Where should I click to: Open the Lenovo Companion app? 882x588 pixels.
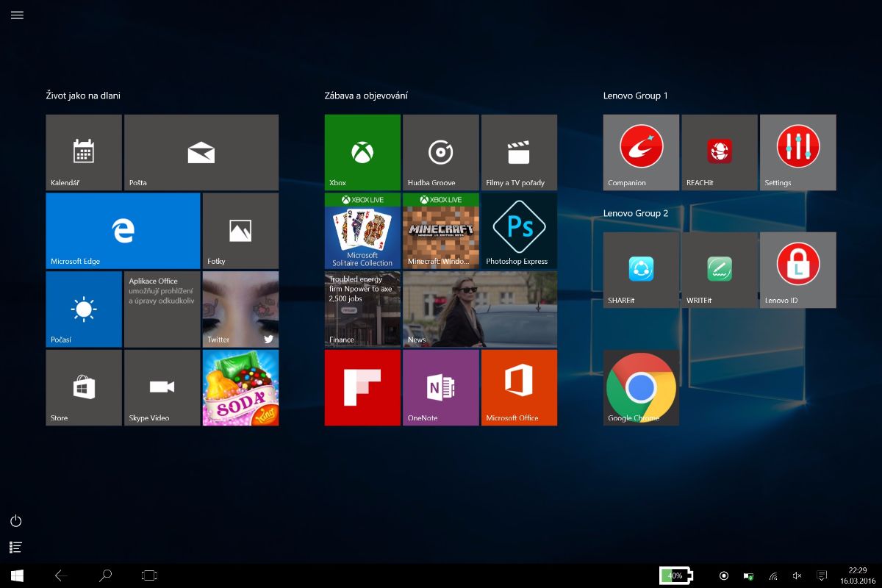click(641, 152)
